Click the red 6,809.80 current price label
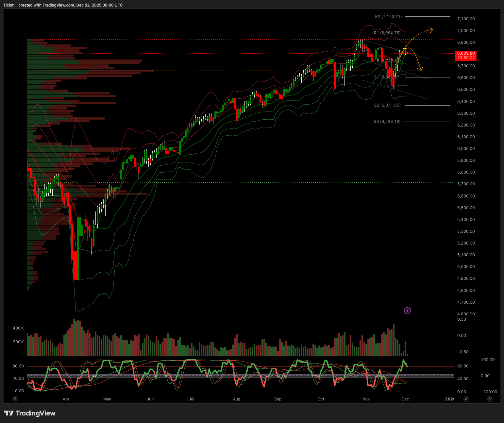The image size is (504, 423). coord(466,53)
